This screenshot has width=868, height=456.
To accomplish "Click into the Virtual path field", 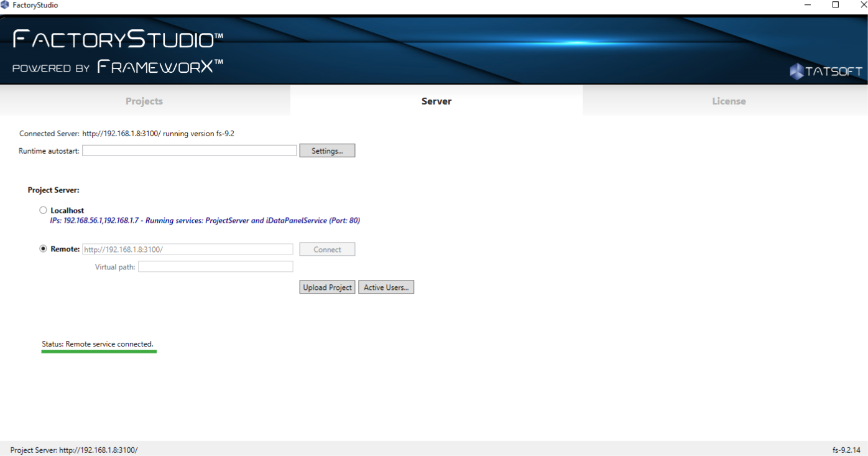I will click(216, 267).
